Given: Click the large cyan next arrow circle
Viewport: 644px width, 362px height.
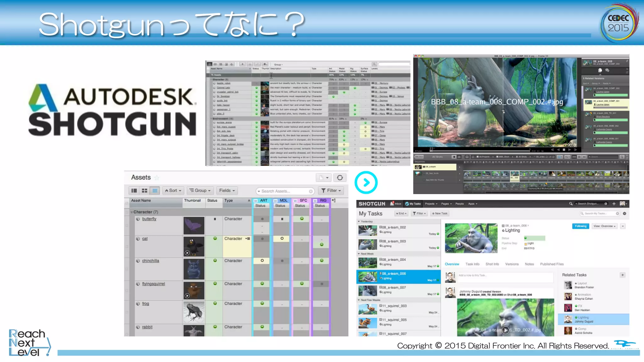Looking at the screenshot, I should [366, 182].
